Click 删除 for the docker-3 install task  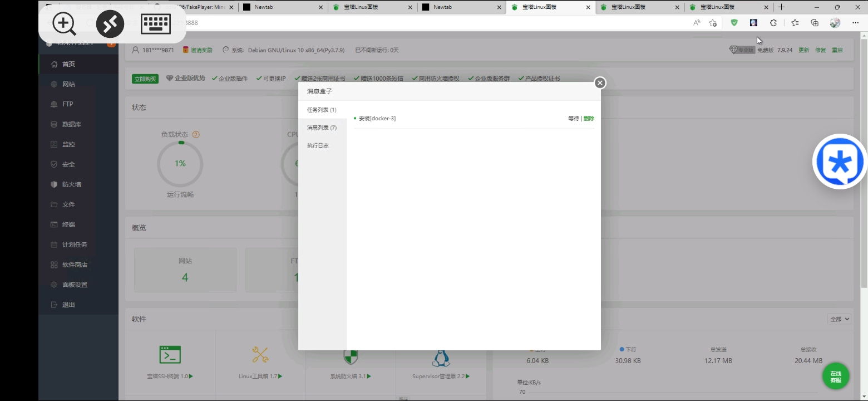pos(589,119)
